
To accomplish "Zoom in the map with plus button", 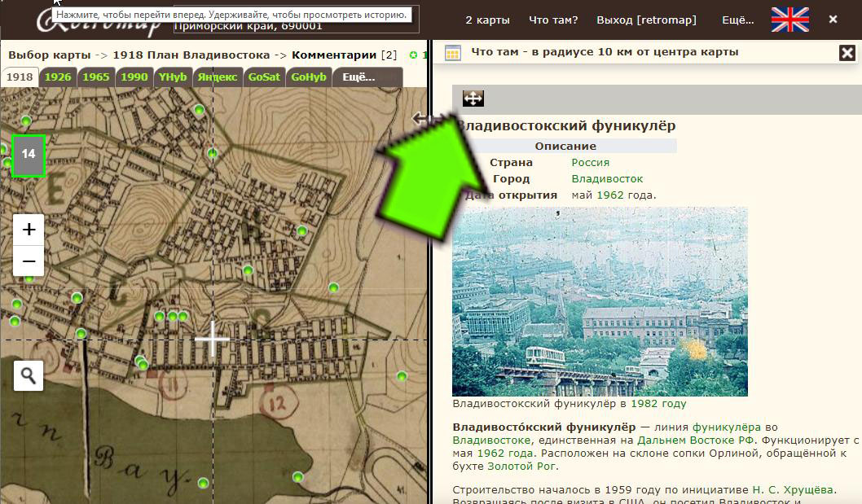I will click(x=29, y=230).
